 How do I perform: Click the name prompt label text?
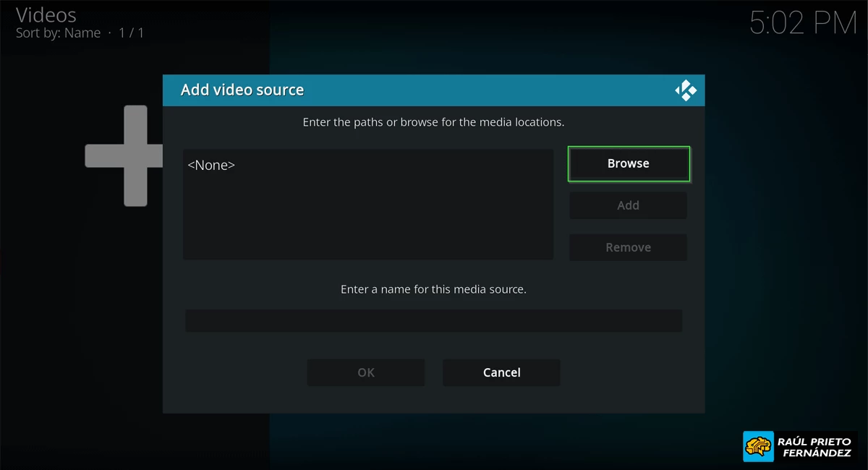(x=433, y=289)
